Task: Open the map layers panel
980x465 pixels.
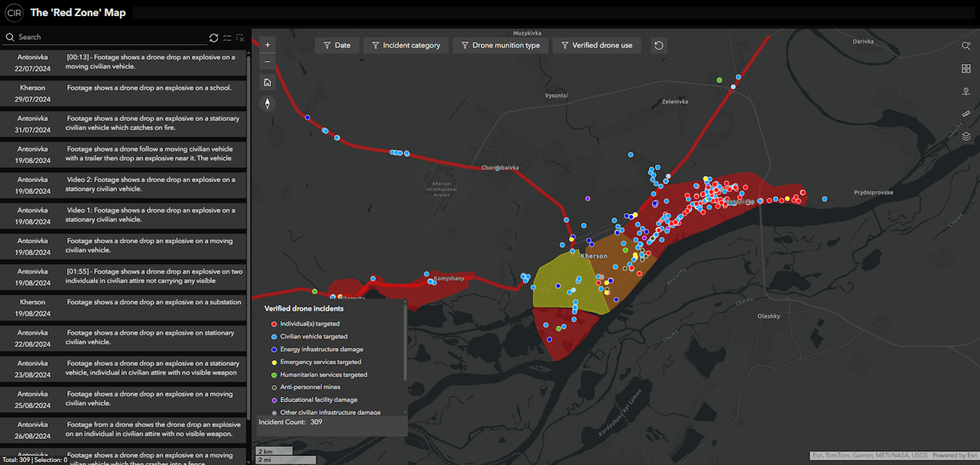Action: click(966, 136)
